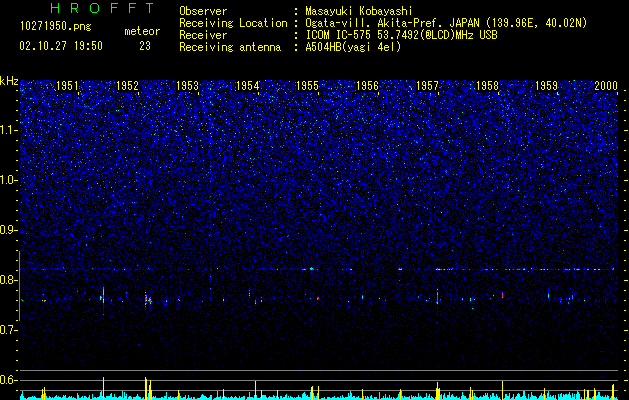Select the observer name Masayuki Kobayashi
The width and height of the screenshot is (629, 400).
pos(359,11)
